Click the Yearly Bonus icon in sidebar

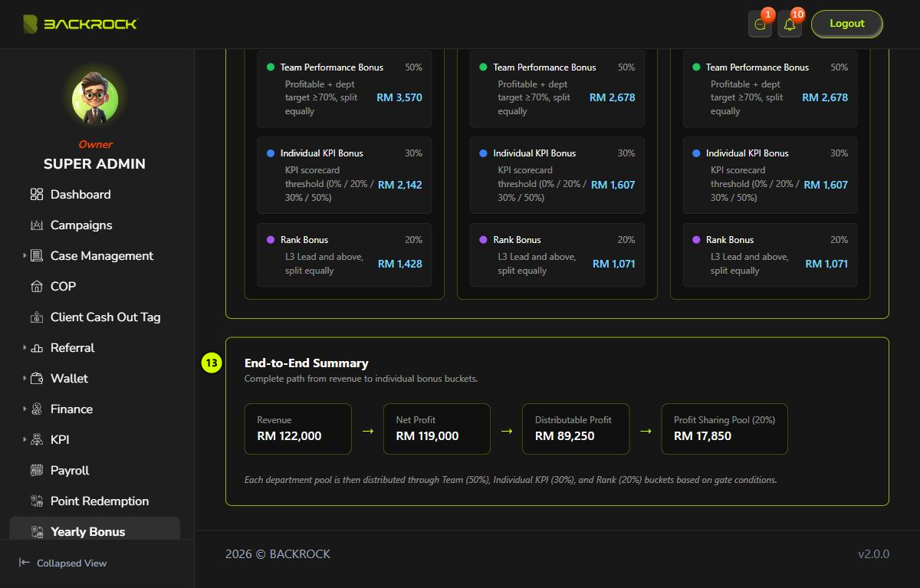coord(37,532)
